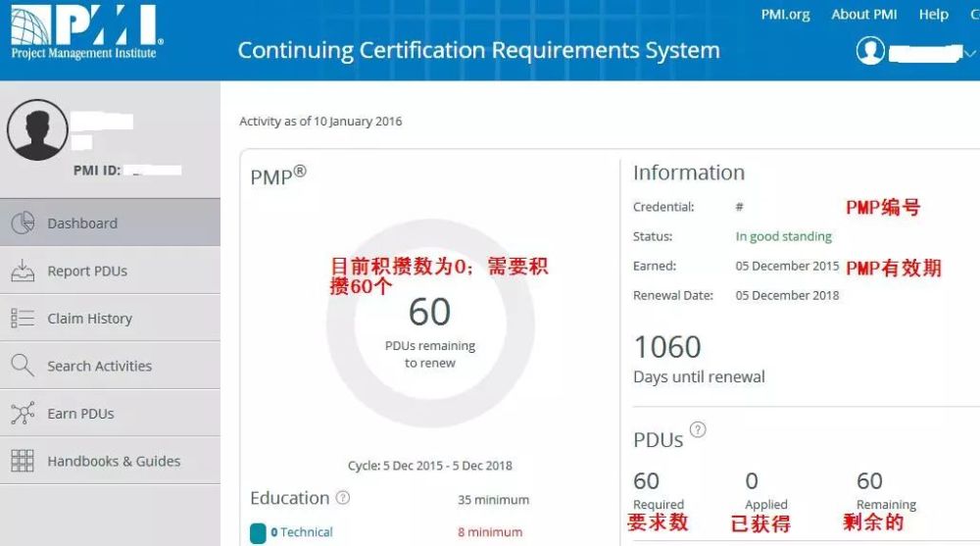Click the '60' Required PDUs value
Viewport: 980px width, 546px height.
[x=646, y=481]
